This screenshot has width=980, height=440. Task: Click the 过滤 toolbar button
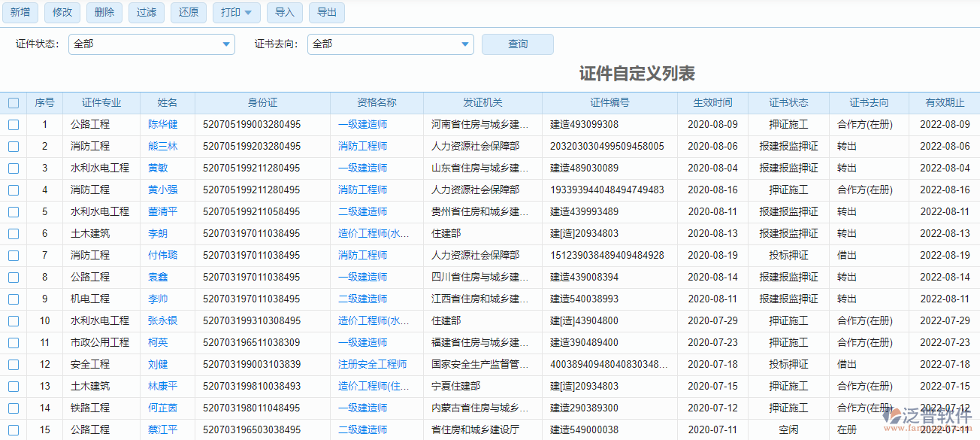(x=147, y=12)
